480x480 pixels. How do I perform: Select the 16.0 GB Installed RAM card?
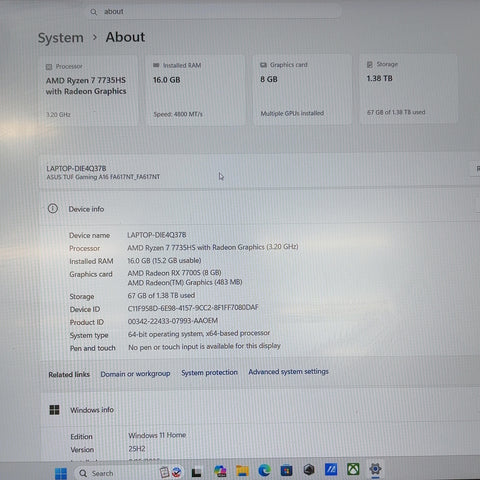195,90
